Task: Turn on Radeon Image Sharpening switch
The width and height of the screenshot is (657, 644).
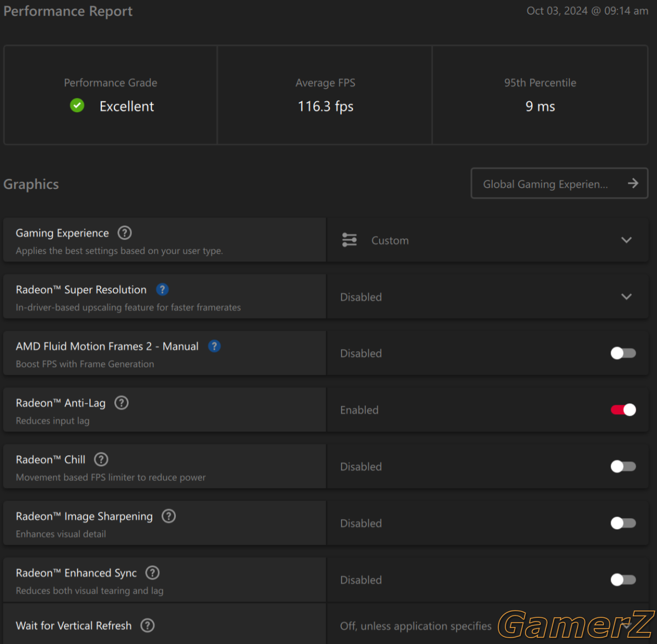Action: pyautogui.click(x=623, y=523)
